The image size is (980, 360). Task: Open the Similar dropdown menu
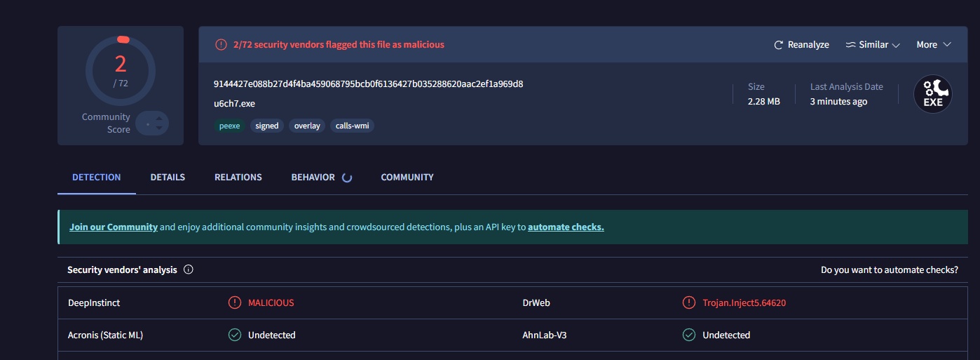pos(873,45)
